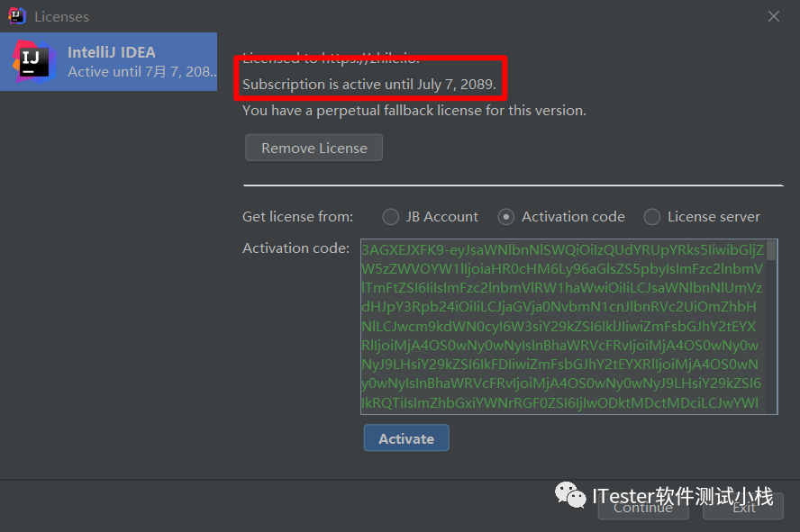Click the subscription active until 2089 text
This screenshot has height=532, width=800.
coord(369,84)
